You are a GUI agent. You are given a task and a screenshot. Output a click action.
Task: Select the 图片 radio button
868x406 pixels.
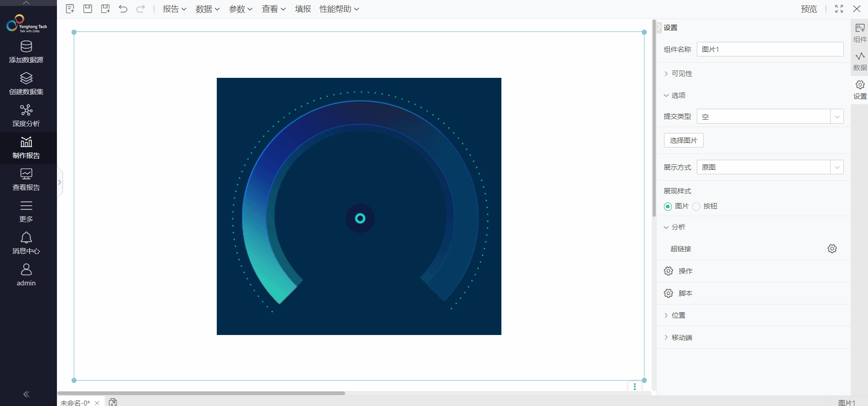click(668, 207)
